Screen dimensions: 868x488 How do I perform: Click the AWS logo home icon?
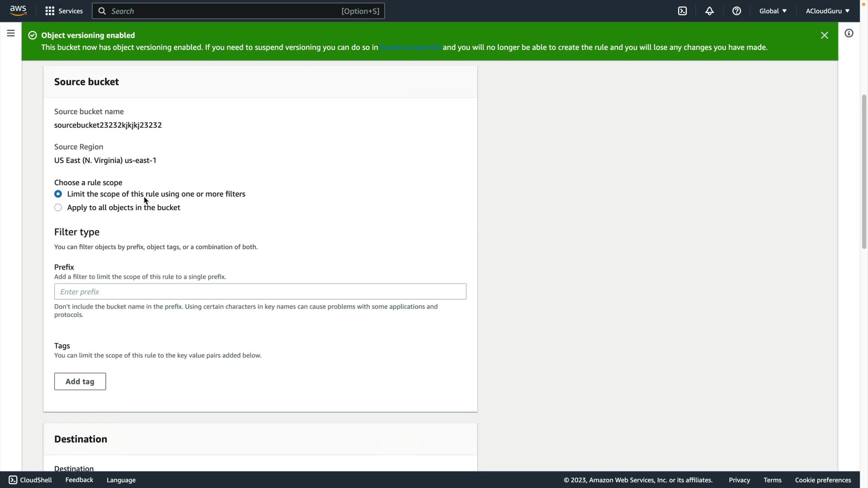coord(18,10)
